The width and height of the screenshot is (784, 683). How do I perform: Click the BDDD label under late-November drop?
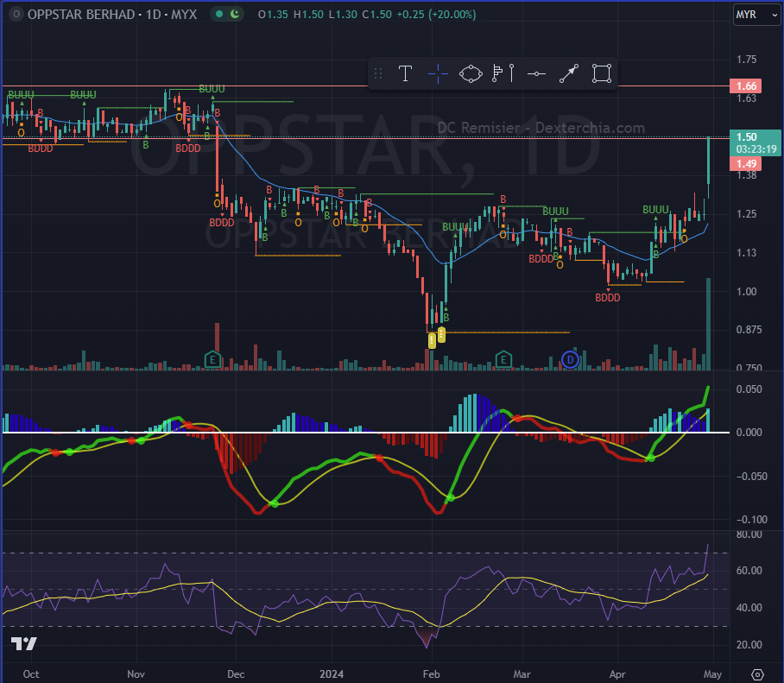pos(222,223)
